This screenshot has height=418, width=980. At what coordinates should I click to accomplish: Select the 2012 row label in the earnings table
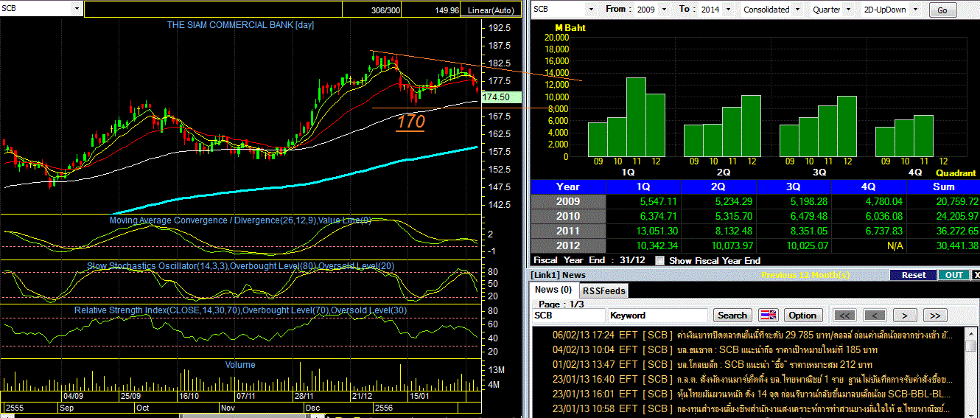[x=567, y=245]
